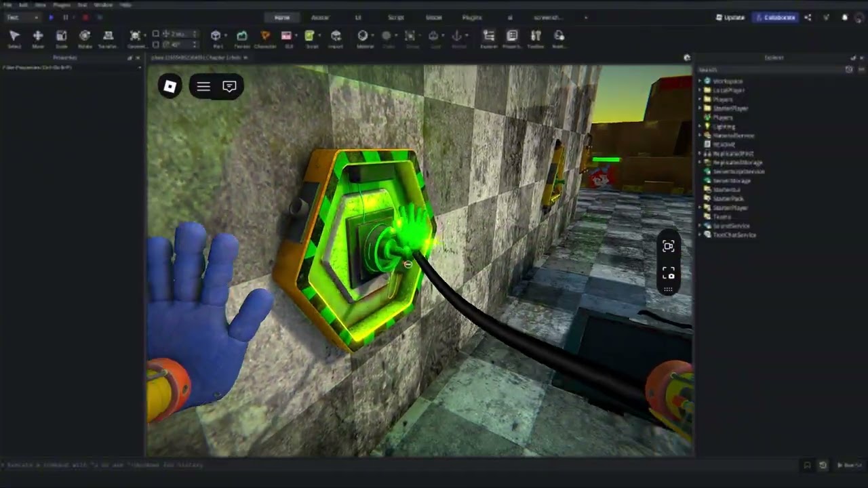Click the Roblox logo button in the viewport
Viewport: 868px width, 488px height.
pos(170,86)
